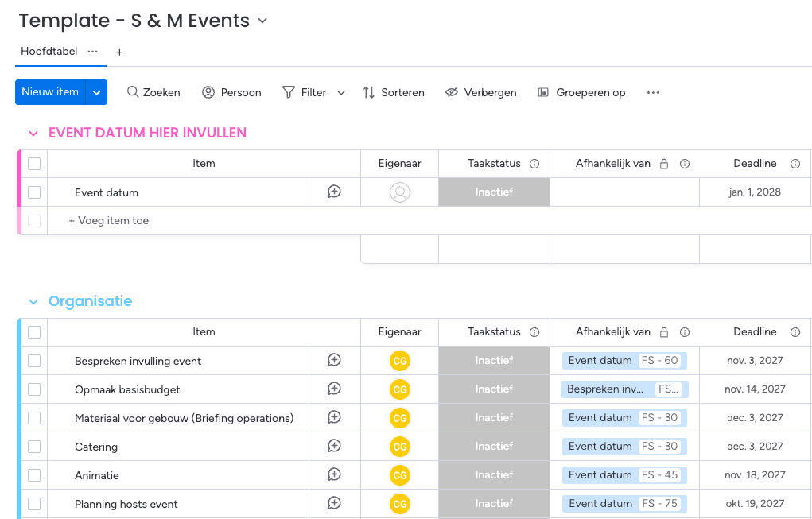Open update bubble for Catering item
The image size is (812, 519).
(334, 446)
